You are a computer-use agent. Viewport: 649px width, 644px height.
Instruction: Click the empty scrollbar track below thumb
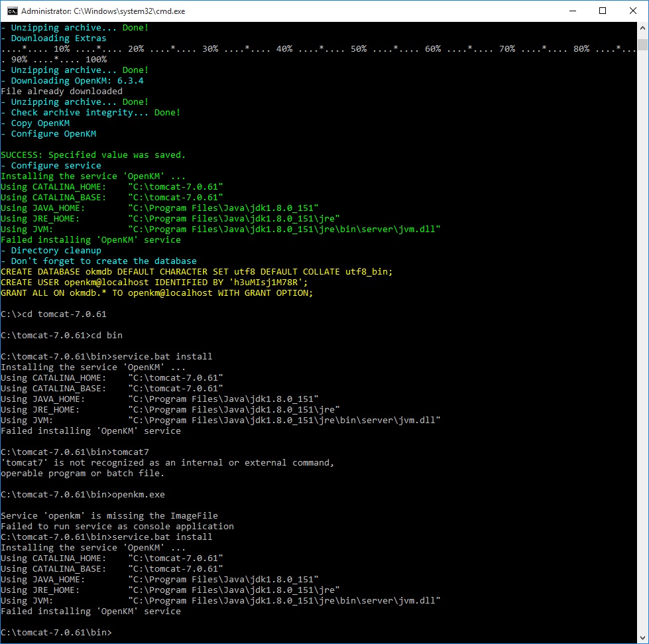click(x=642, y=332)
